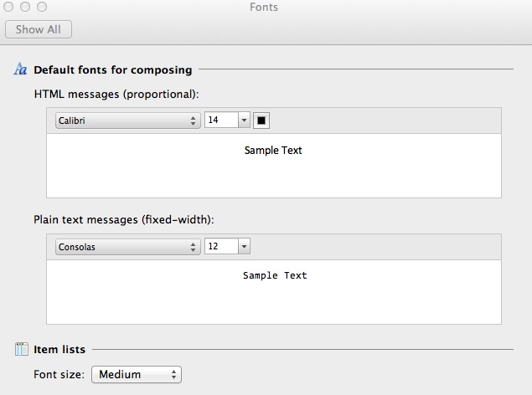This screenshot has width=532, height=395.
Task: Click the HTML messages Sample Text preview
Action: click(x=273, y=151)
